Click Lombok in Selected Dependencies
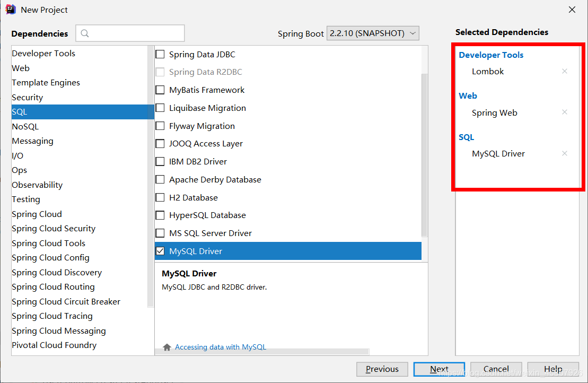Screen dimensions: 588x383 click(x=487, y=72)
